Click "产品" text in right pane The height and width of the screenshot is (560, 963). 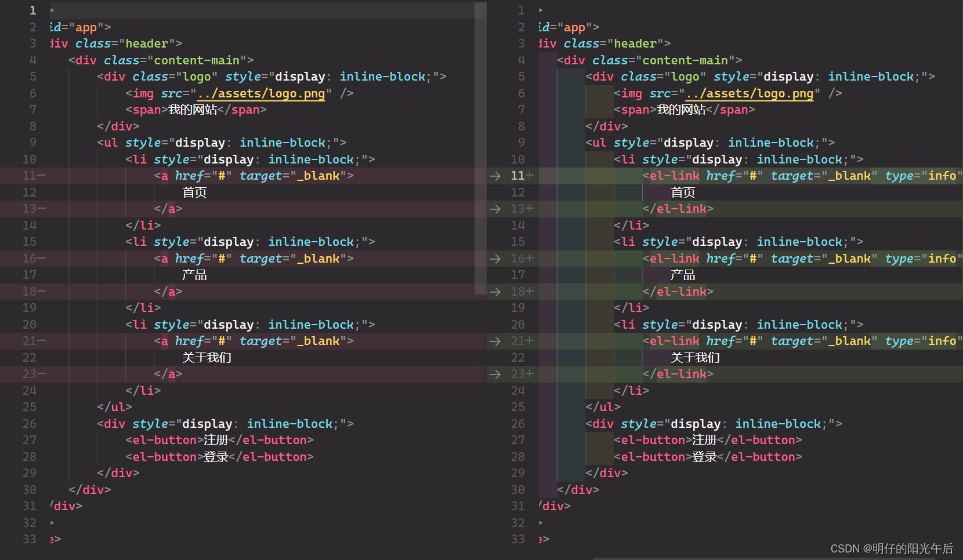683,275
